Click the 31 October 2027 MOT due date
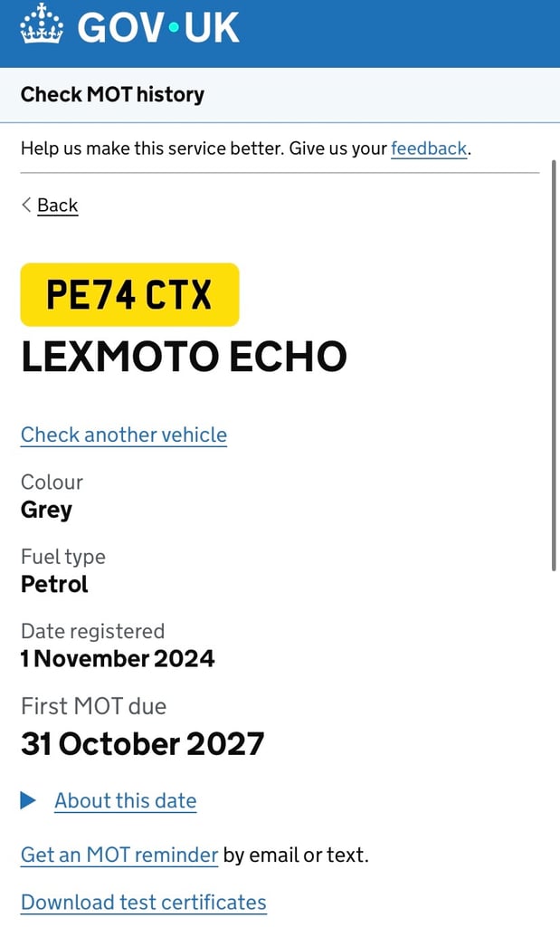The width and height of the screenshot is (560, 927). [142, 744]
